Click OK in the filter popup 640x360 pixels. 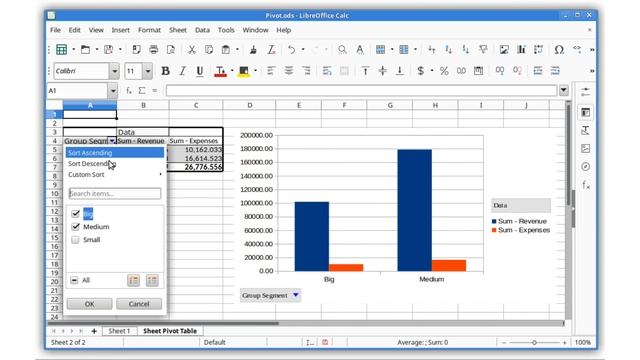(89, 304)
